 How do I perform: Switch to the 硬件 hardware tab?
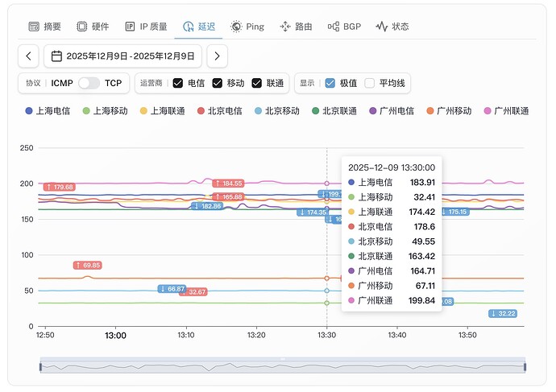click(x=93, y=27)
